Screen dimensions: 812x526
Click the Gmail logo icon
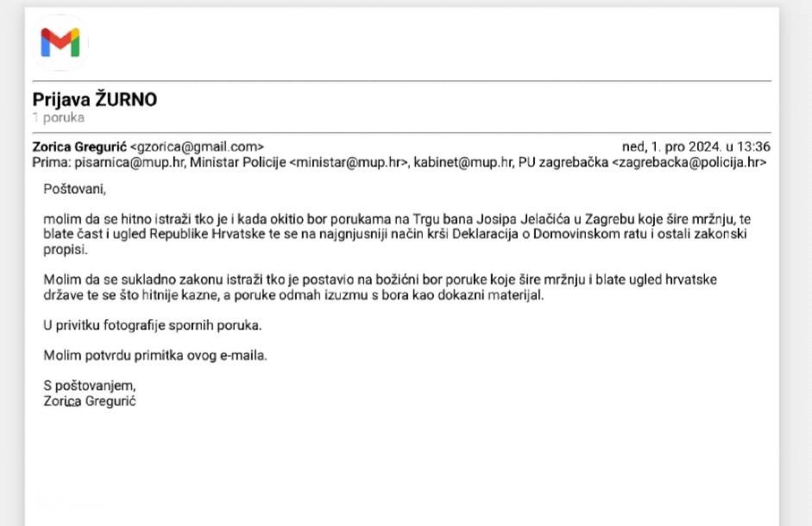[x=60, y=42]
